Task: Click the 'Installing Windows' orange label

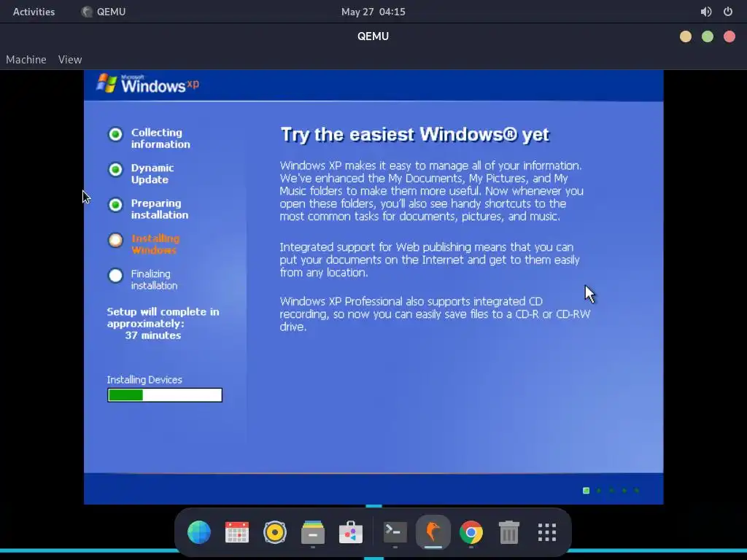Action: tap(155, 244)
